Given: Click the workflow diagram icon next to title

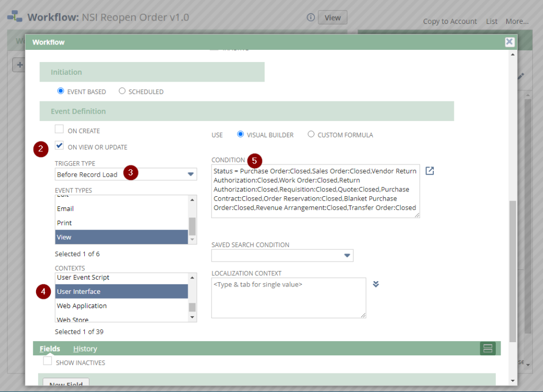Looking at the screenshot, I should (15, 16).
